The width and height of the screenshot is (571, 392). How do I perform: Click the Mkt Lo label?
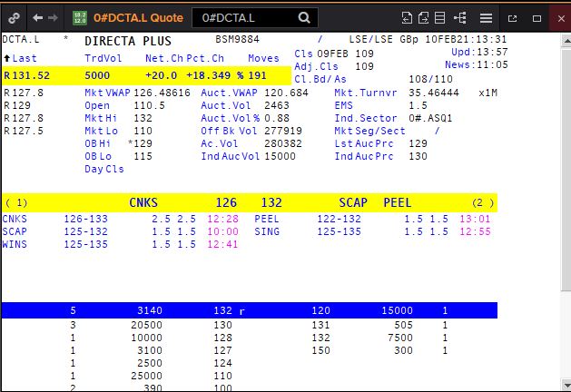[101, 131]
